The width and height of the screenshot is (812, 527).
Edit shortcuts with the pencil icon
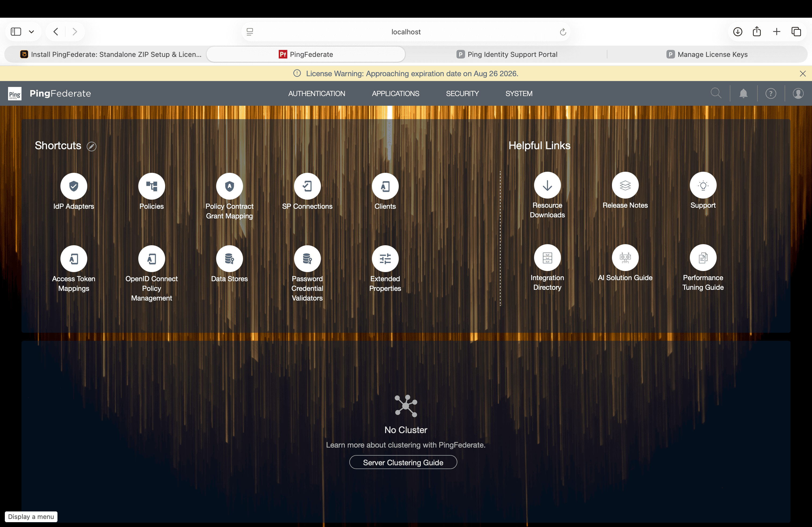(92, 146)
